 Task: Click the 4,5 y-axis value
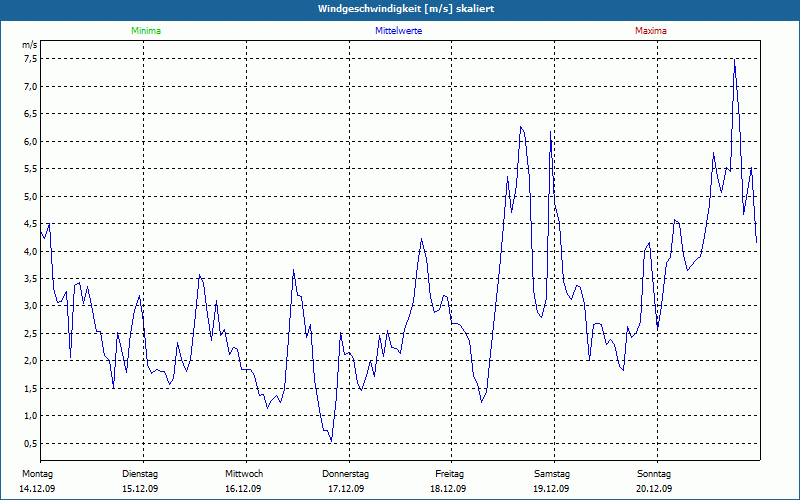click(x=31, y=223)
